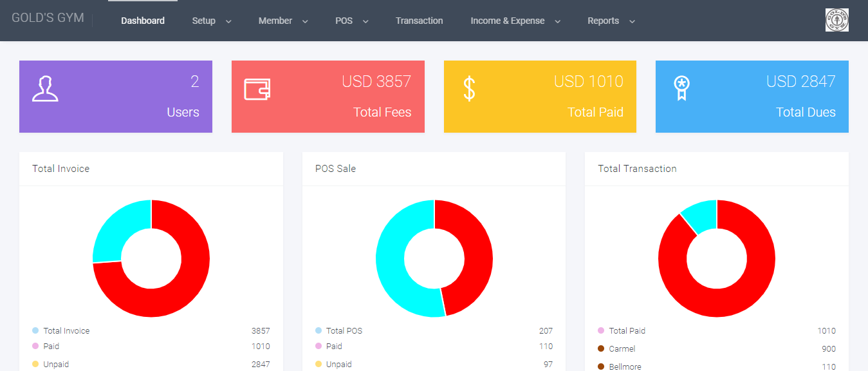Viewport: 868px width, 371px height.
Task: Go to the Transaction page
Action: point(420,21)
